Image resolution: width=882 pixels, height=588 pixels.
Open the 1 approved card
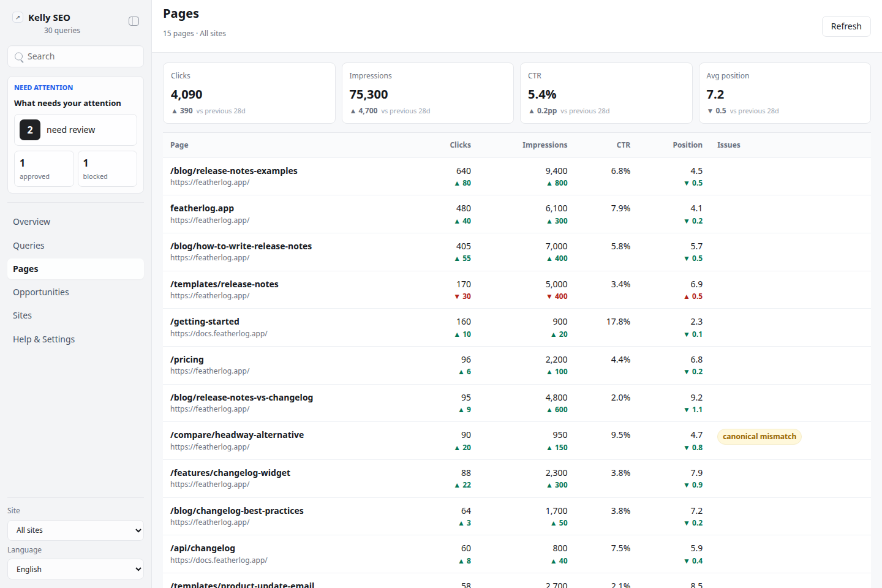tap(44, 168)
